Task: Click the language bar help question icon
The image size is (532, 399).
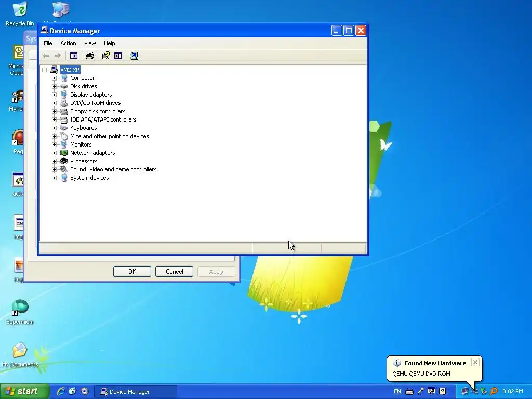Action: (x=443, y=391)
